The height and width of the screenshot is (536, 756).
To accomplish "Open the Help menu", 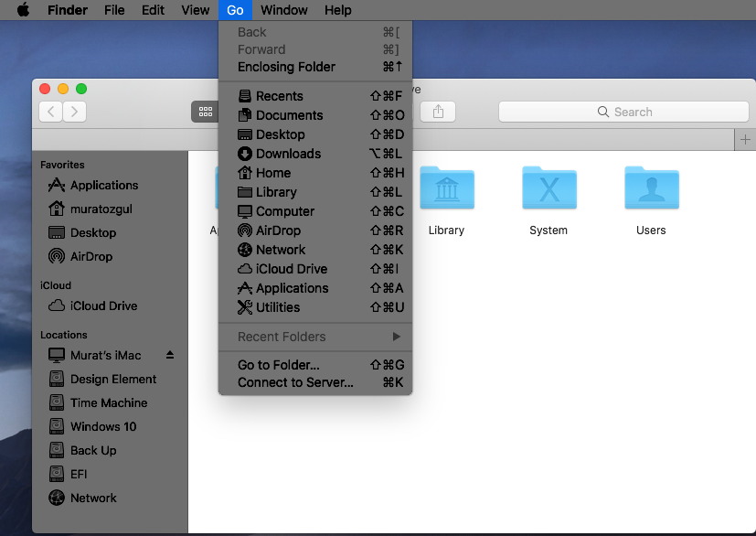I will (338, 10).
